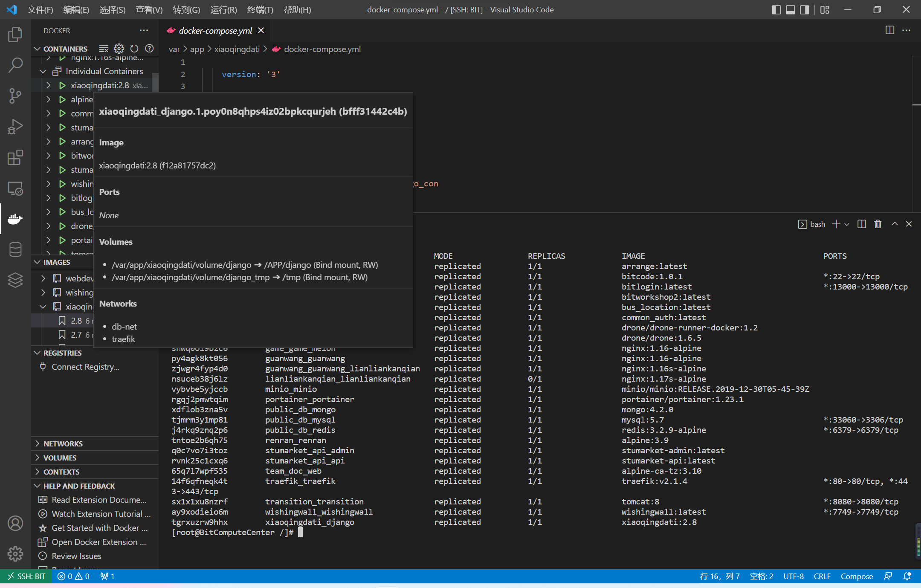Split the editor to the right
The width and height of the screenshot is (921, 588).
pyautogui.click(x=890, y=30)
